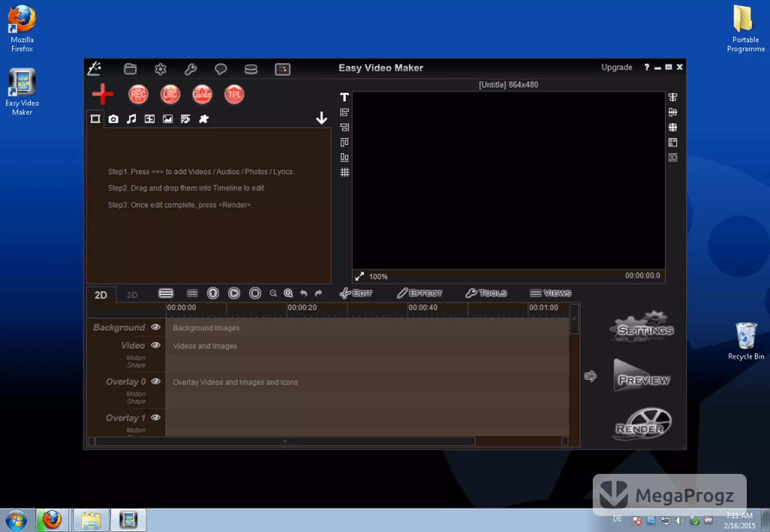
Task: Open the TOOLS menu
Action: coord(486,293)
